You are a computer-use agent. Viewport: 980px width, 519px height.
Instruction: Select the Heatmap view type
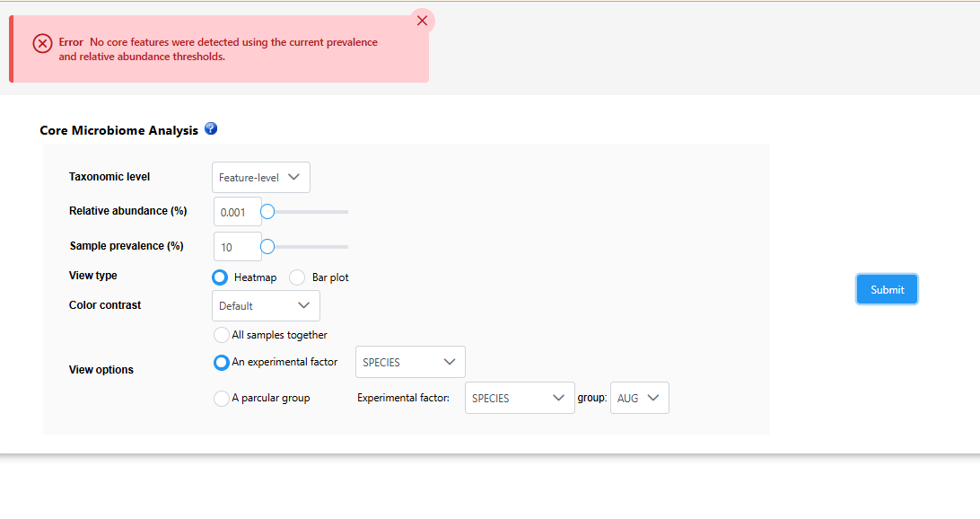tap(220, 277)
